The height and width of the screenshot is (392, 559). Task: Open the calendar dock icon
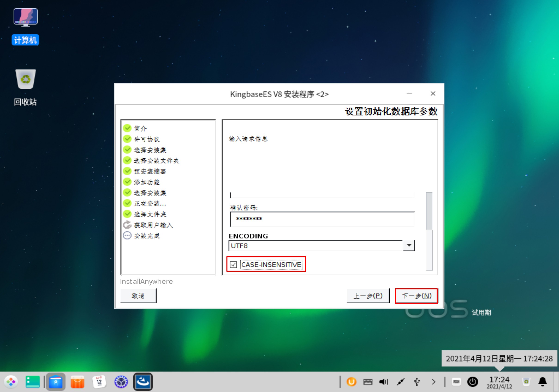pyautogui.click(x=99, y=382)
